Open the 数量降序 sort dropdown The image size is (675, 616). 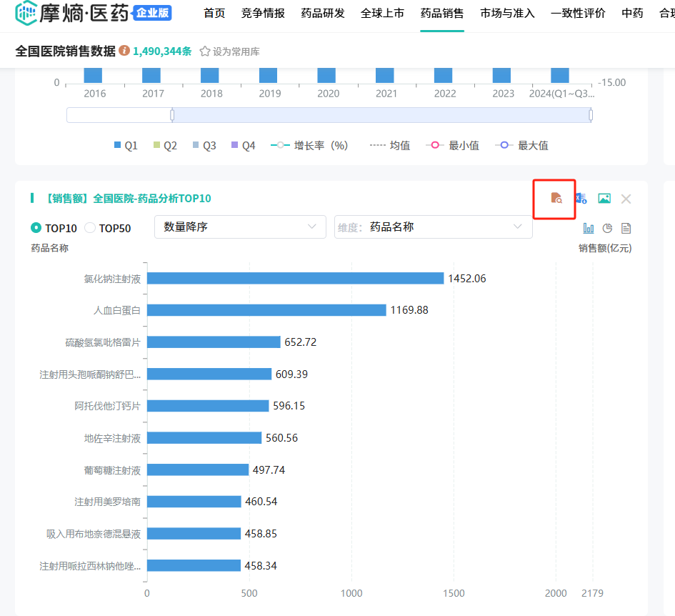[x=240, y=227]
